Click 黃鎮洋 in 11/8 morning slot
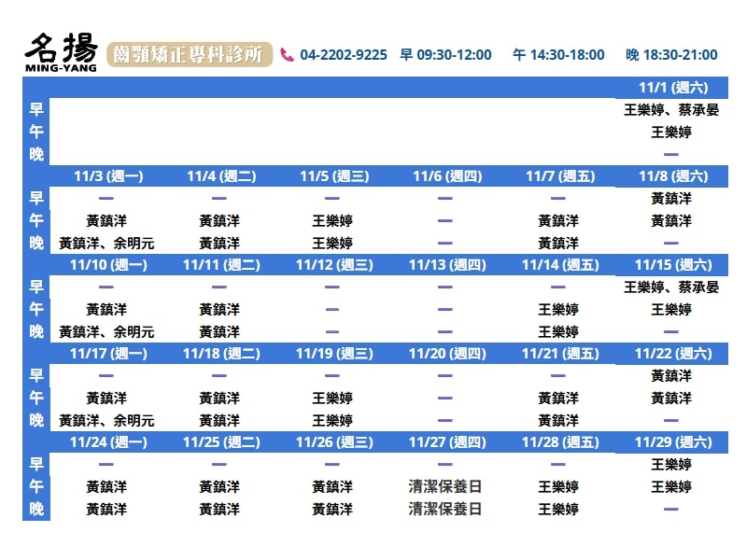 click(671, 199)
